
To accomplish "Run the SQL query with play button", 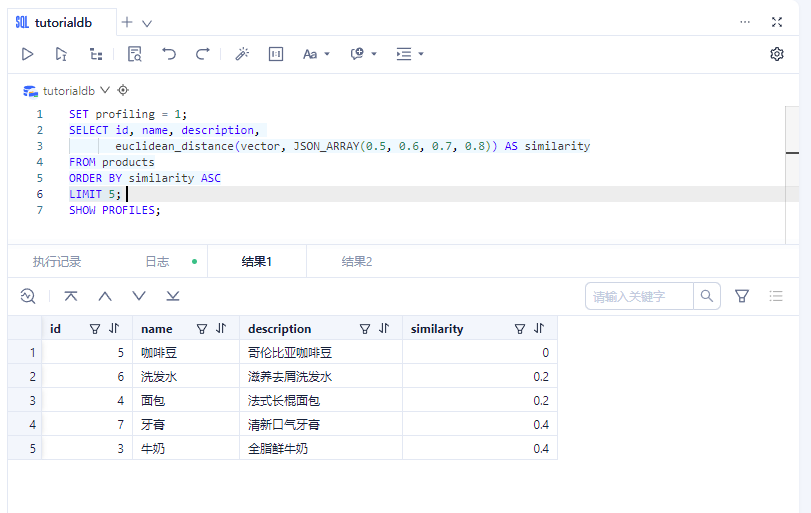I will coord(28,54).
